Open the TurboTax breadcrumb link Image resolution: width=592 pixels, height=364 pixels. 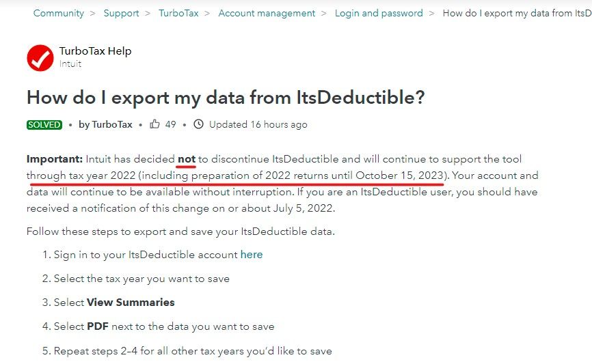pos(178,13)
